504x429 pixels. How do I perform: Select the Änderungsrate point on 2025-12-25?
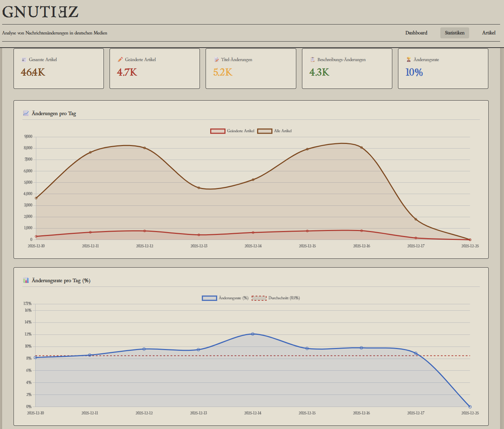pos(470,407)
